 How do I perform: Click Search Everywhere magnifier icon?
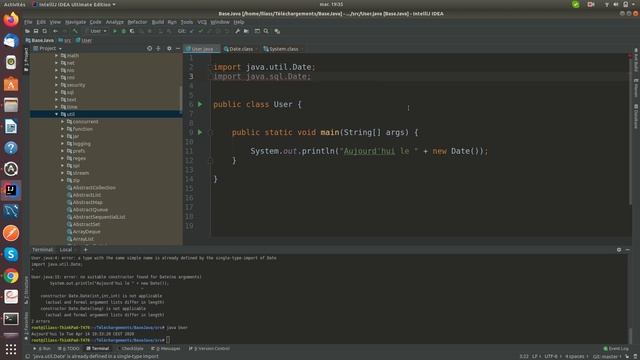266,31
